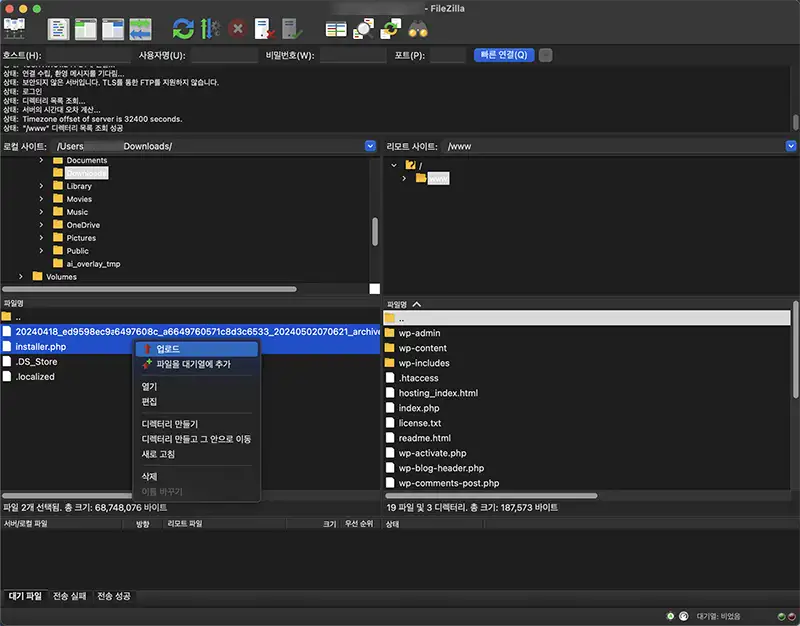The height and width of the screenshot is (626, 800).
Task: Refresh the file and folder lists
Action: click(x=183, y=29)
